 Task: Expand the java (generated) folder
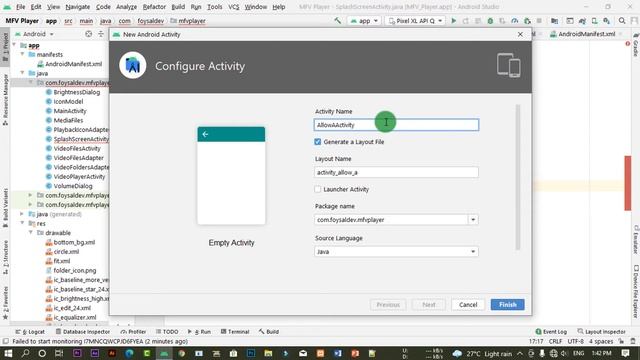click(22, 214)
